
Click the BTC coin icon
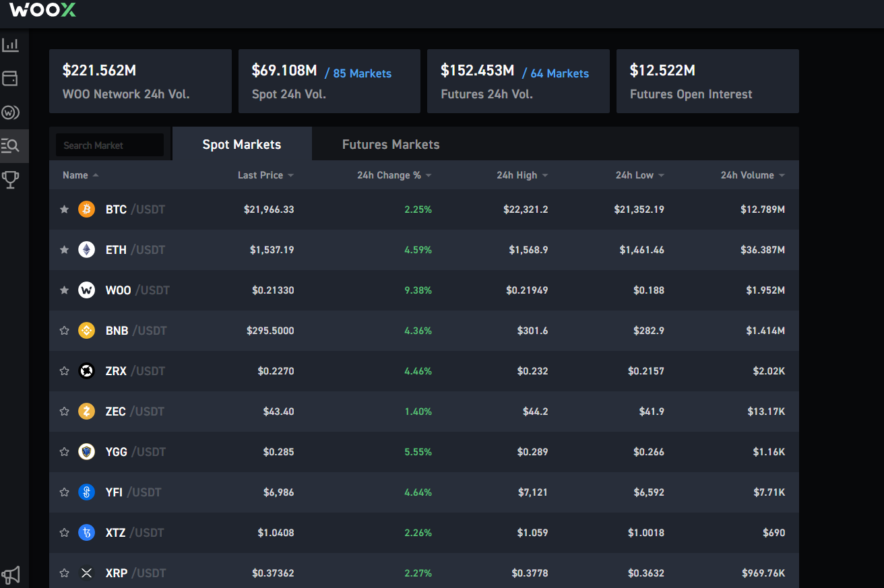[86, 209]
